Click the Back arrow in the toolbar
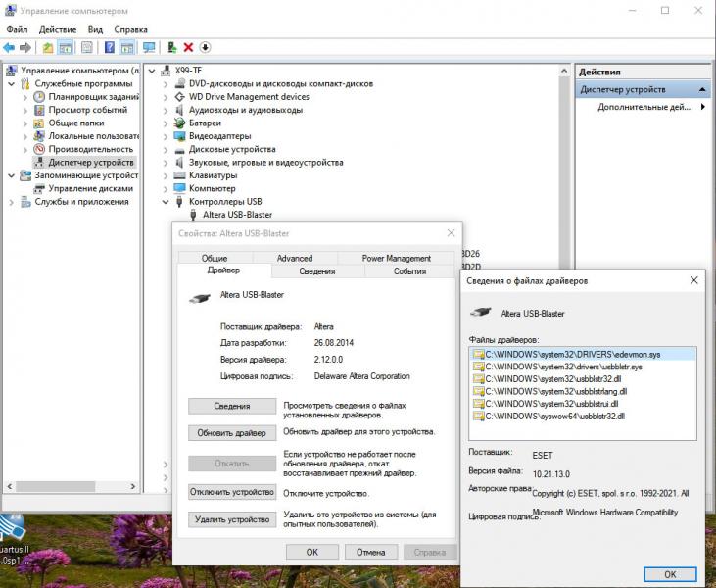This screenshot has height=588, width=716. pyautogui.click(x=9, y=47)
